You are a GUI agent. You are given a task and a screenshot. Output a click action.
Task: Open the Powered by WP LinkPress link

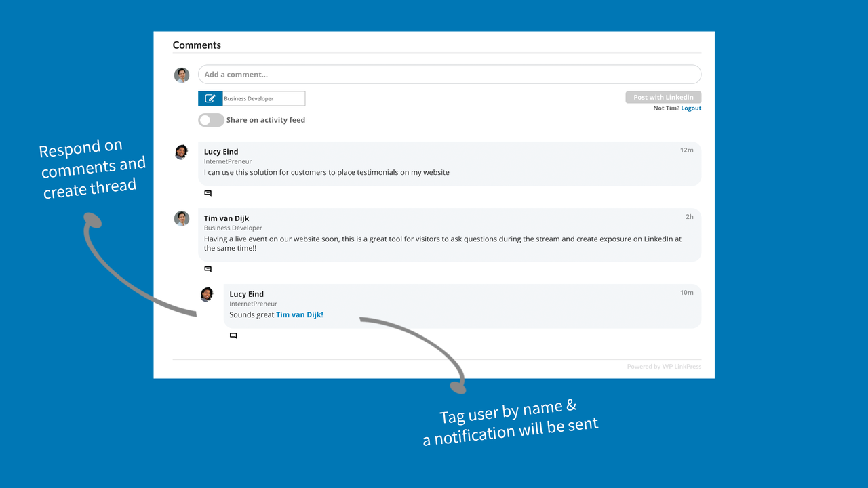click(664, 367)
